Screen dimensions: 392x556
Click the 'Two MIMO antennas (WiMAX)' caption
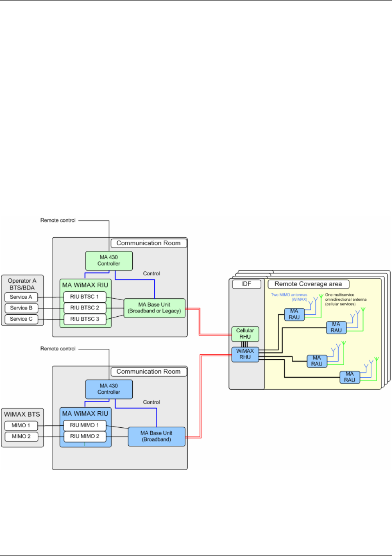click(289, 297)
